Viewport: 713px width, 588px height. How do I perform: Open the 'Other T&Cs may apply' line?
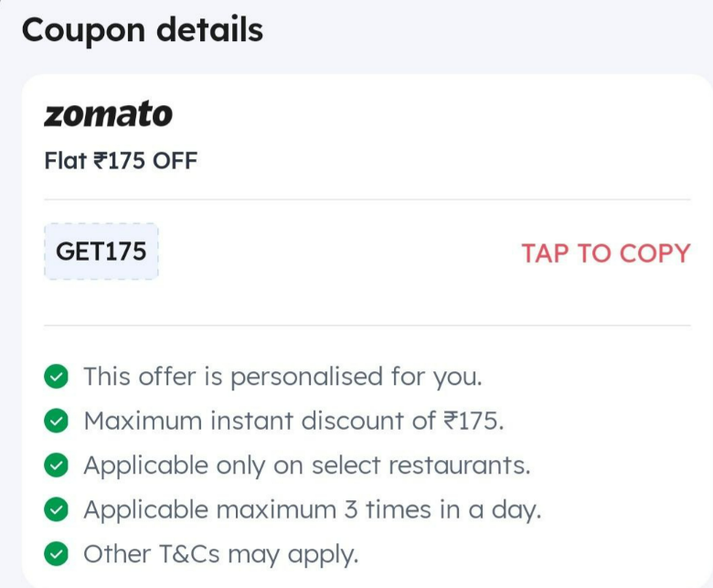[221, 554]
